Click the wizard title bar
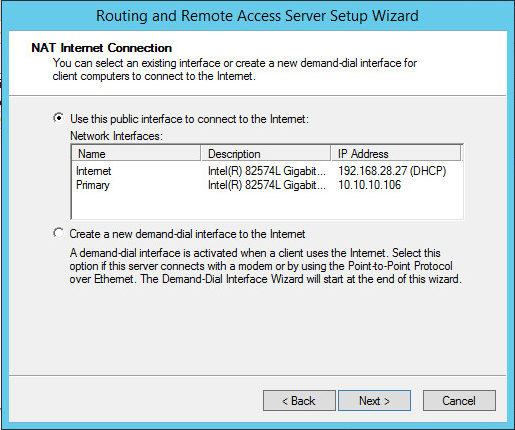Image resolution: width=515 pixels, height=430 pixels. pyautogui.click(x=257, y=16)
